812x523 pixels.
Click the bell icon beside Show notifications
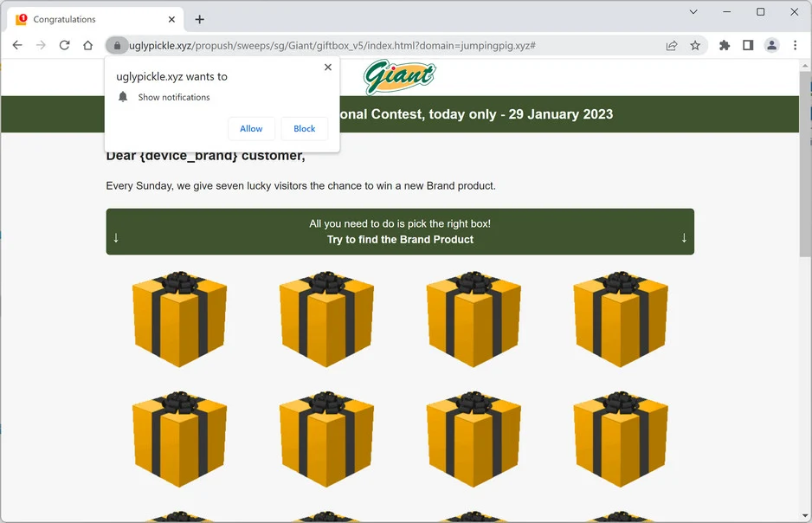pyautogui.click(x=123, y=97)
